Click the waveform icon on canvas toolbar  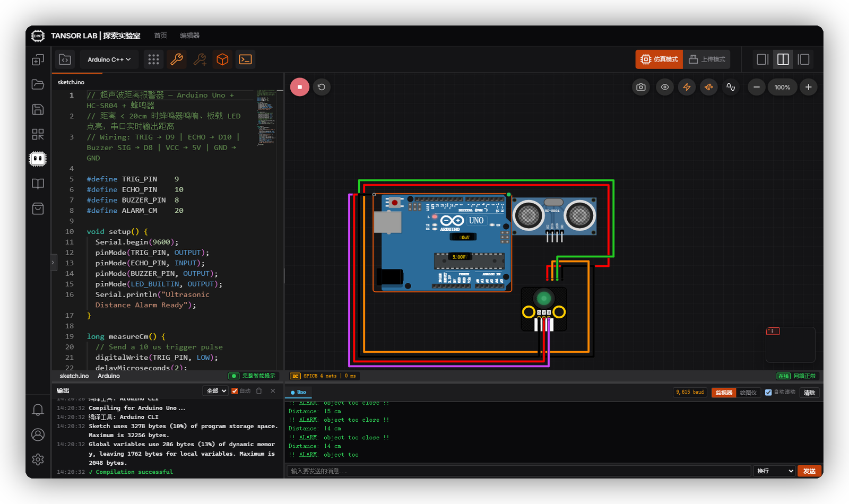click(731, 87)
